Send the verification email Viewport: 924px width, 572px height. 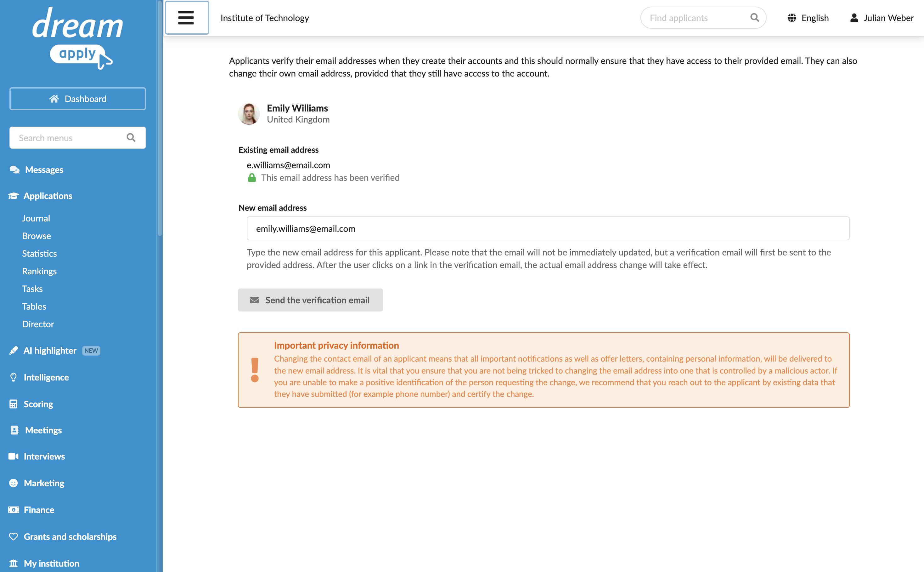point(310,300)
